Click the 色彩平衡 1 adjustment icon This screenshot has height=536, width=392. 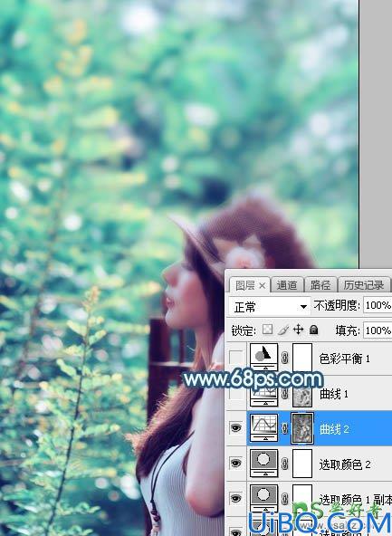pos(263,358)
